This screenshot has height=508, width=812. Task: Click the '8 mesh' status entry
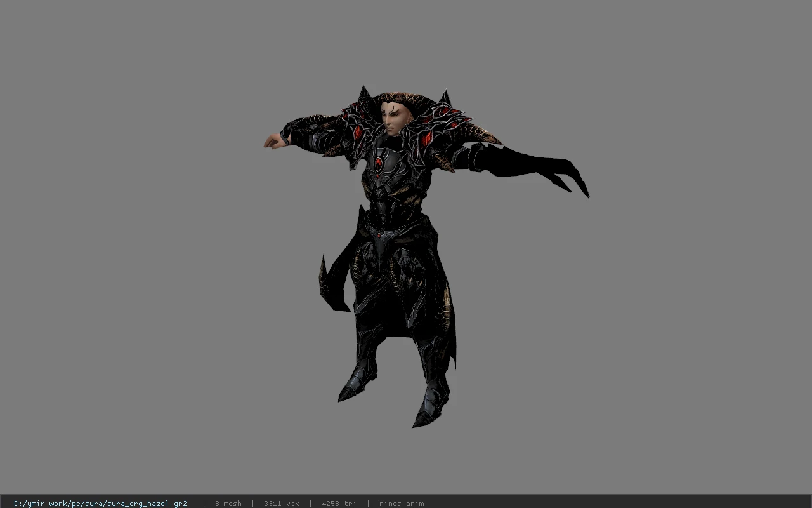coord(228,504)
